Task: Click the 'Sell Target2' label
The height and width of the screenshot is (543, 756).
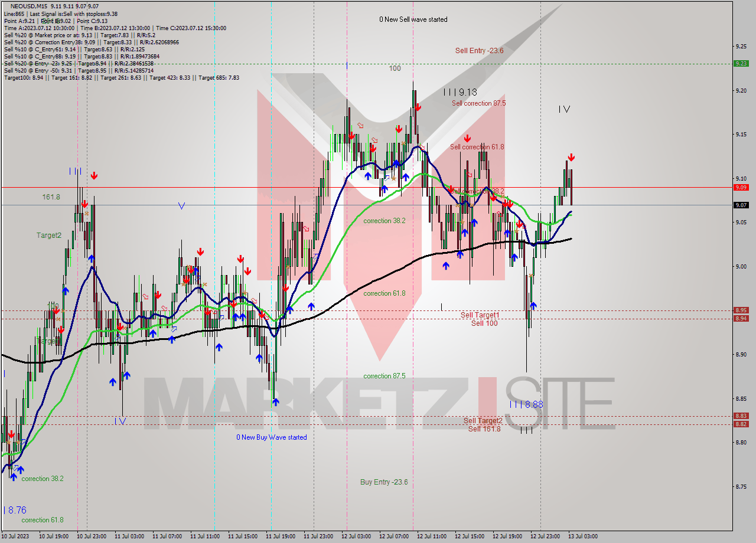Action: pos(483,421)
